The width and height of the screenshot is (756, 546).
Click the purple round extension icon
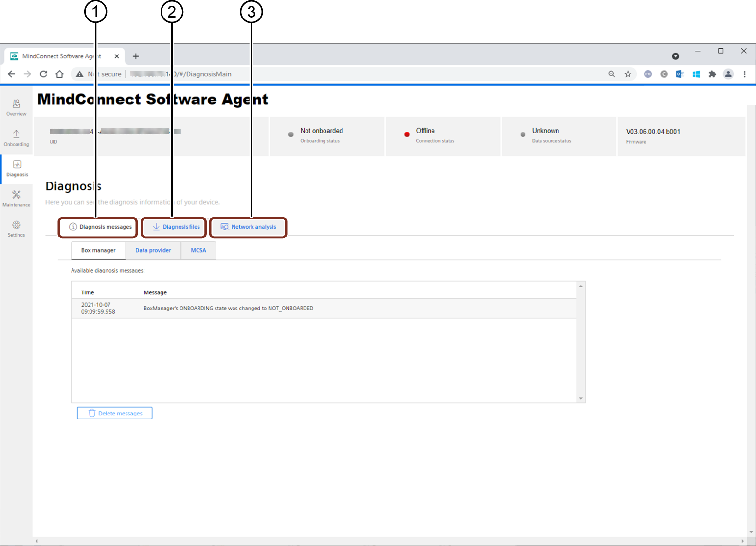pyautogui.click(x=648, y=74)
